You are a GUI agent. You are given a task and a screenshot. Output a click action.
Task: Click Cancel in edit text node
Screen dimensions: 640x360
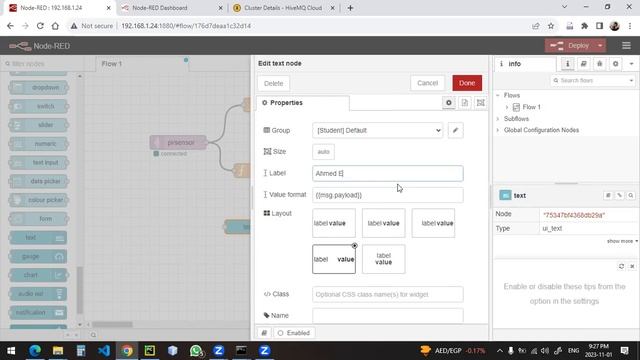tap(427, 83)
